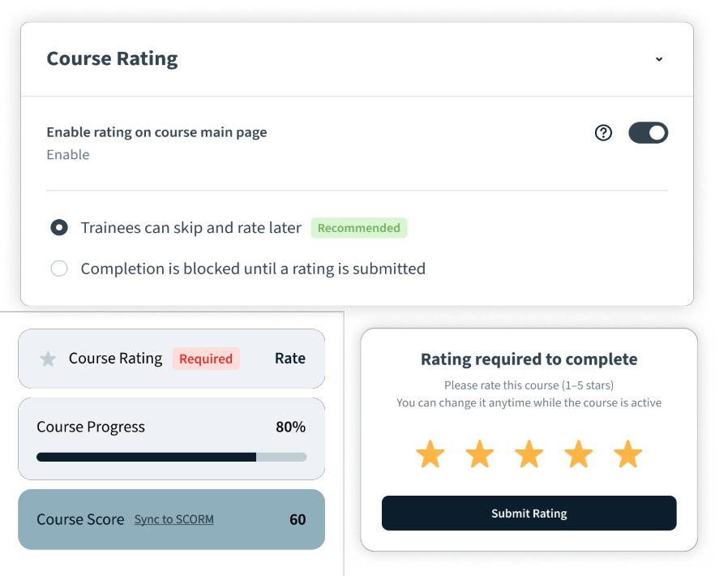728x576 pixels.
Task: Collapse the Course Rating section chevron
Action: 659,59
